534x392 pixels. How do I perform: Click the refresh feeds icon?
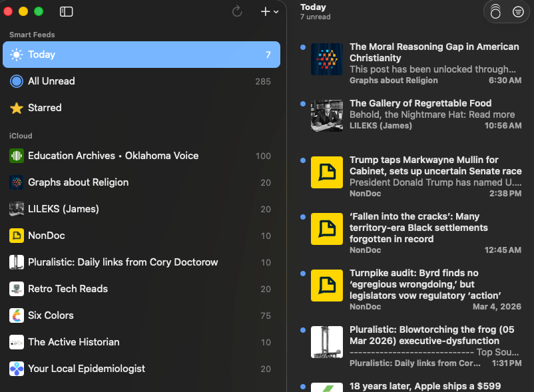(x=237, y=11)
